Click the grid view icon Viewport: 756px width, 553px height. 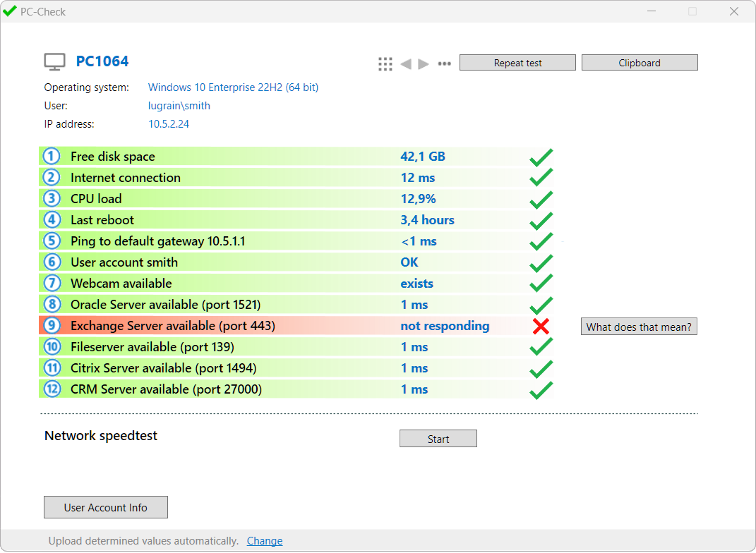coord(385,64)
